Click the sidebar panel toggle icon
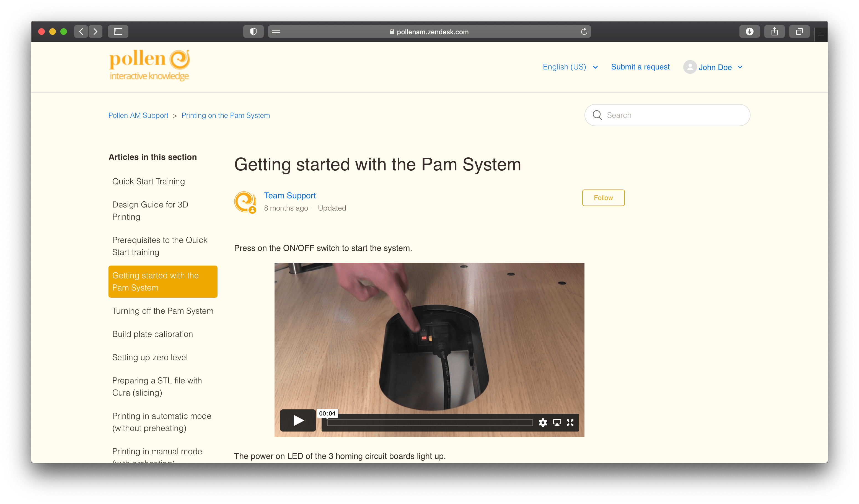Viewport: 859px width, 504px height. (118, 31)
